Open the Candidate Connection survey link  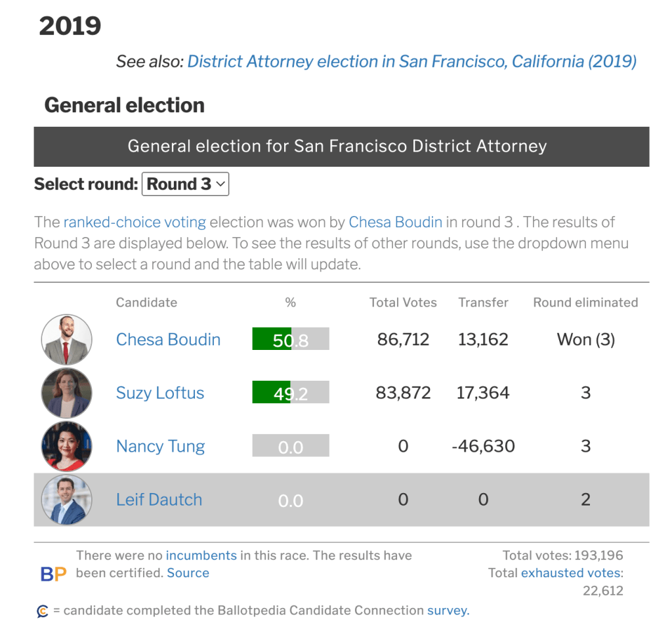point(448,611)
